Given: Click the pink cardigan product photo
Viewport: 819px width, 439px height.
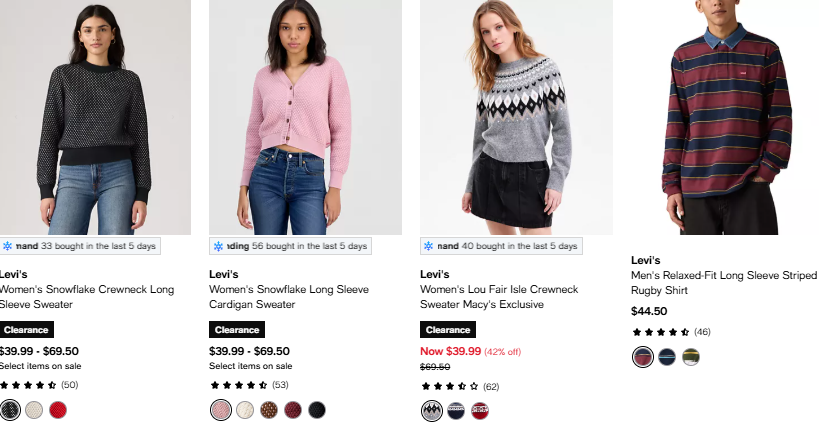Looking at the screenshot, I should [x=306, y=117].
